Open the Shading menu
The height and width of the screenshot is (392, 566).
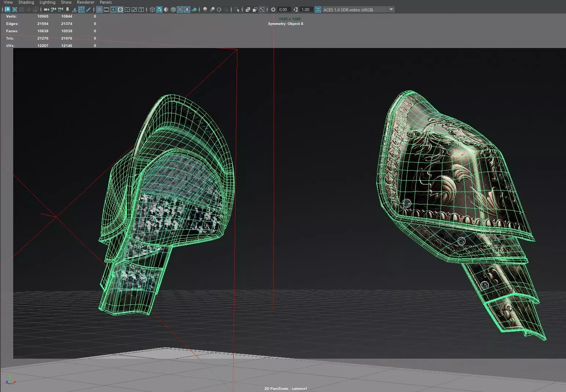click(x=26, y=2)
